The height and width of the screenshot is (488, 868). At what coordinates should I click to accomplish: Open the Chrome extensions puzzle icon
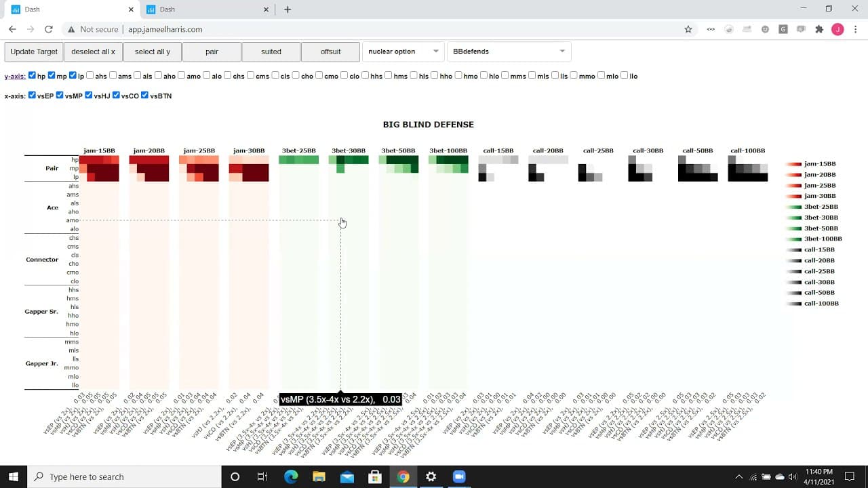pos(819,29)
